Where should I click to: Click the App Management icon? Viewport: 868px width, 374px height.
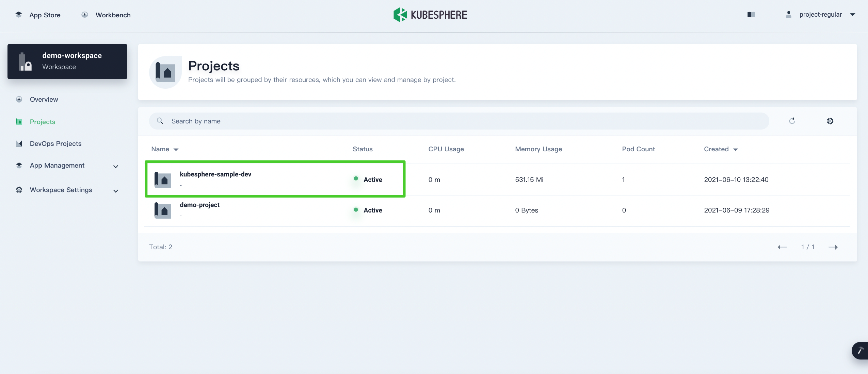[19, 165]
